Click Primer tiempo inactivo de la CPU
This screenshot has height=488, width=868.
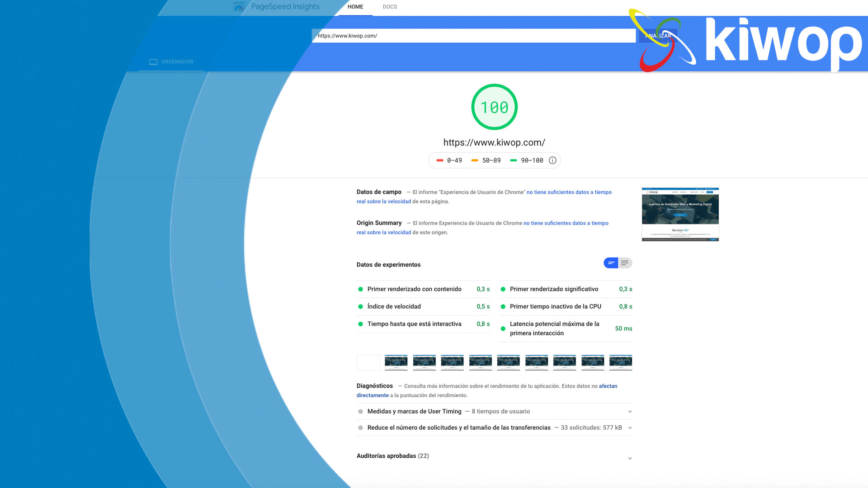click(566, 307)
